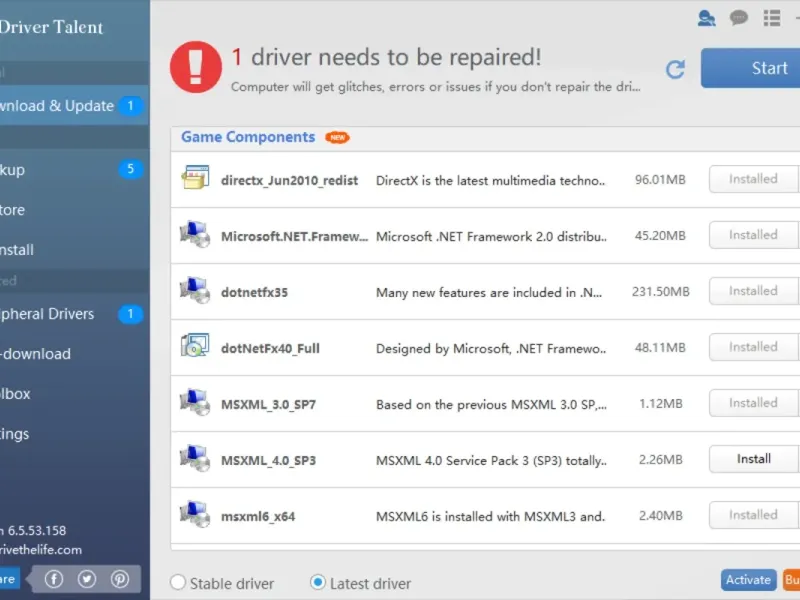Image resolution: width=800 pixels, height=600 pixels.
Task: Click the dotnetfx35 row icon
Action: click(x=195, y=290)
